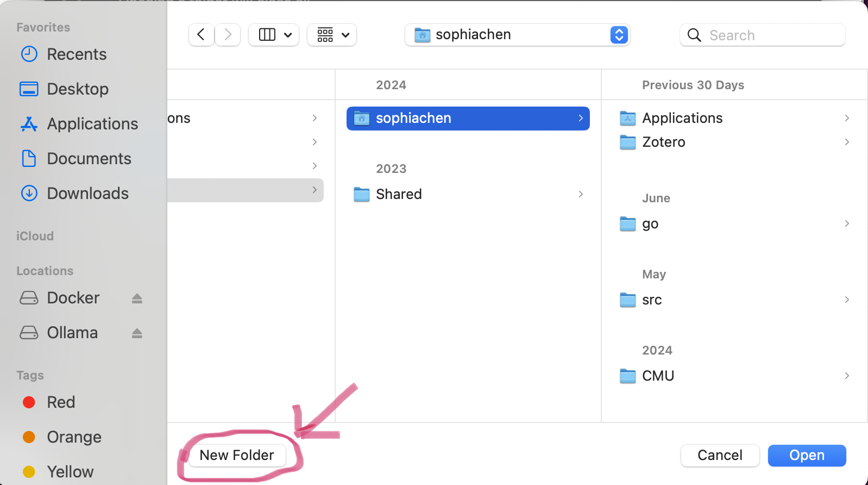Go to Applications in Favorites sidebar
The height and width of the screenshot is (485, 868).
92,124
